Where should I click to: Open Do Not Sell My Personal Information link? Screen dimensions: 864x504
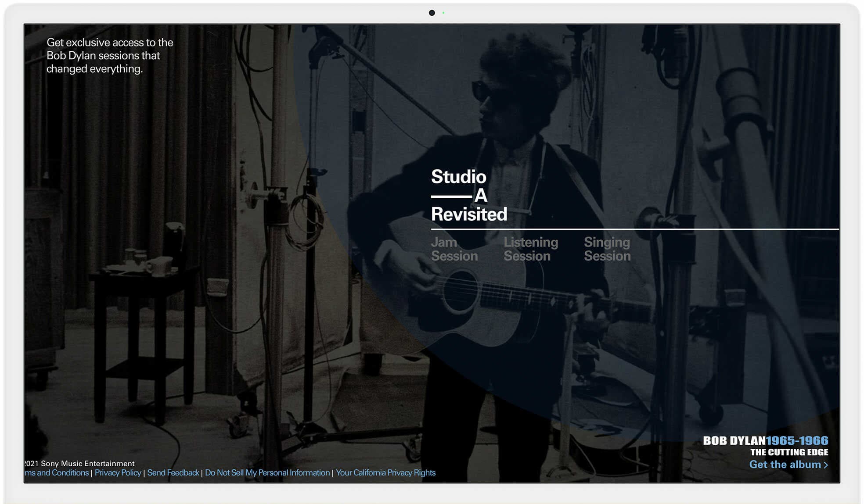[x=267, y=473]
